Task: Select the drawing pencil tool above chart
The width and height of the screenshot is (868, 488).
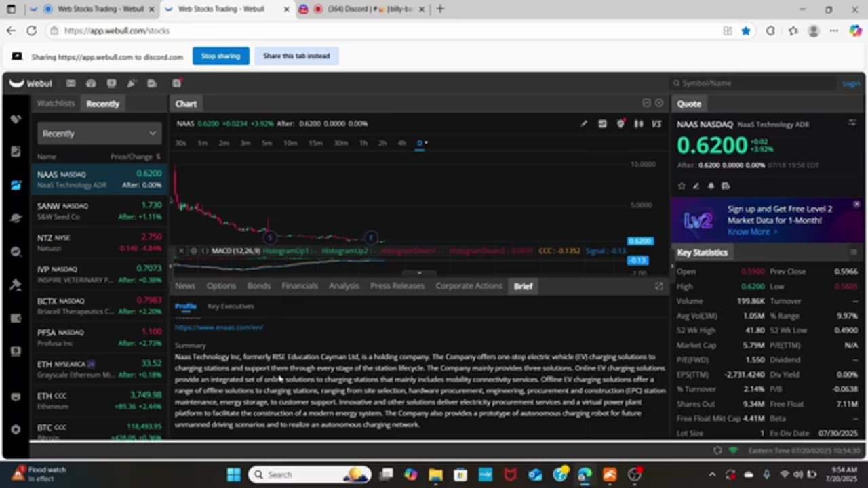Action: coord(584,124)
